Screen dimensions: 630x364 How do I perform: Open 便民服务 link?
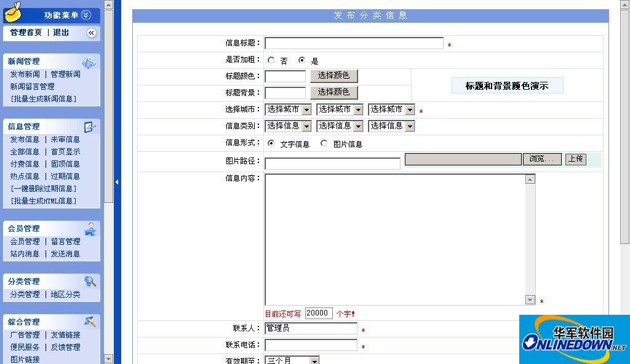[25, 347]
